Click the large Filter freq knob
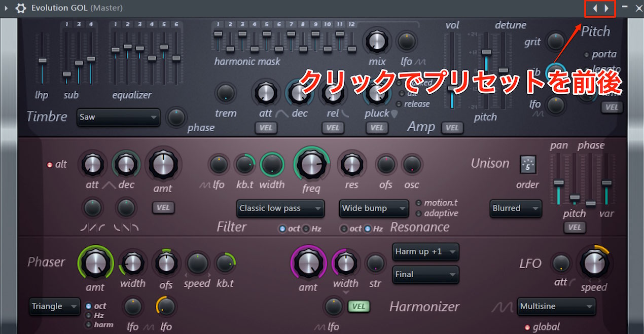This screenshot has height=334, width=644. [x=311, y=164]
